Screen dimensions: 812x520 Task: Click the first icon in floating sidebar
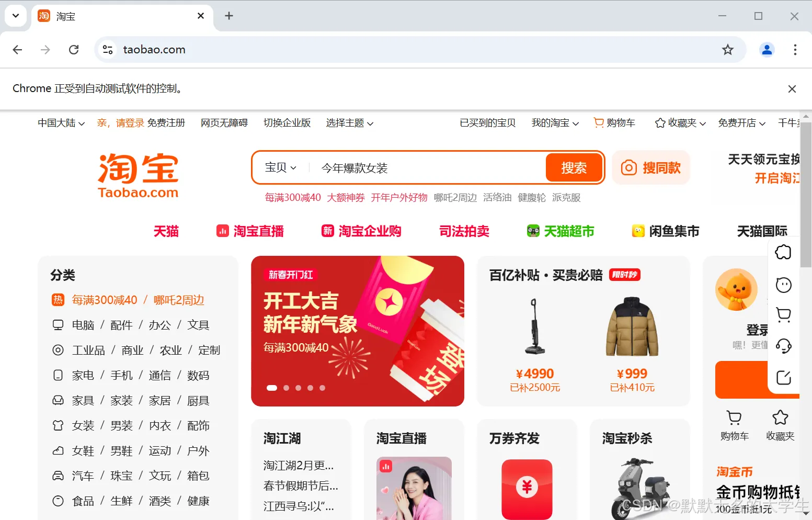tap(783, 252)
